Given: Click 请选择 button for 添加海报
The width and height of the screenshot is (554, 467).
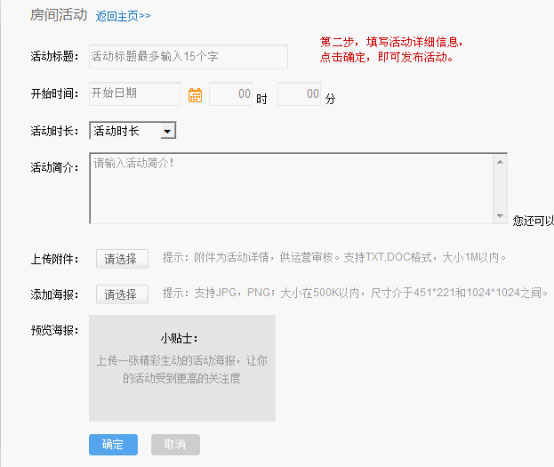Looking at the screenshot, I should (122, 294).
